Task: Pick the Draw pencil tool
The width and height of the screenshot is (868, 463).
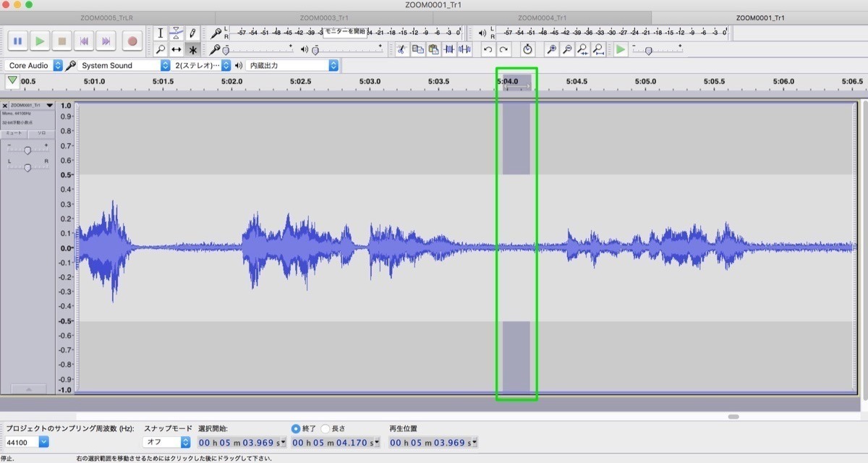Action: pyautogui.click(x=192, y=33)
